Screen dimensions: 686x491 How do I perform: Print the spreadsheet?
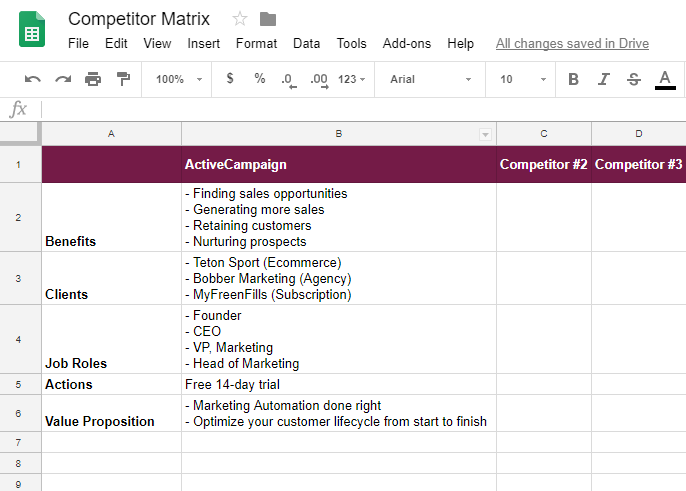coord(93,79)
